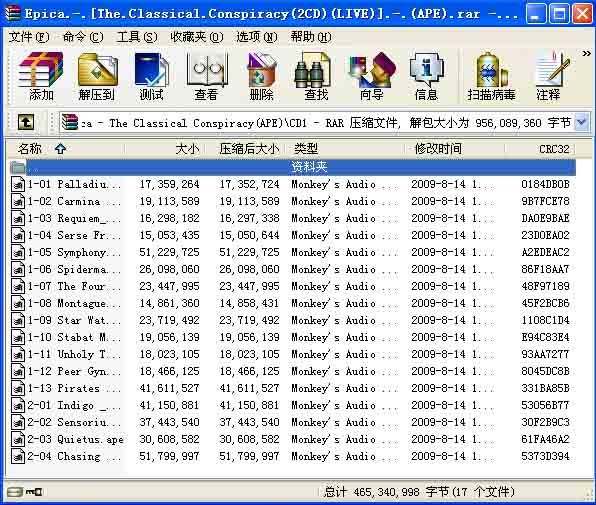Open the 工具(S) menu
596x505 pixels.
137,37
